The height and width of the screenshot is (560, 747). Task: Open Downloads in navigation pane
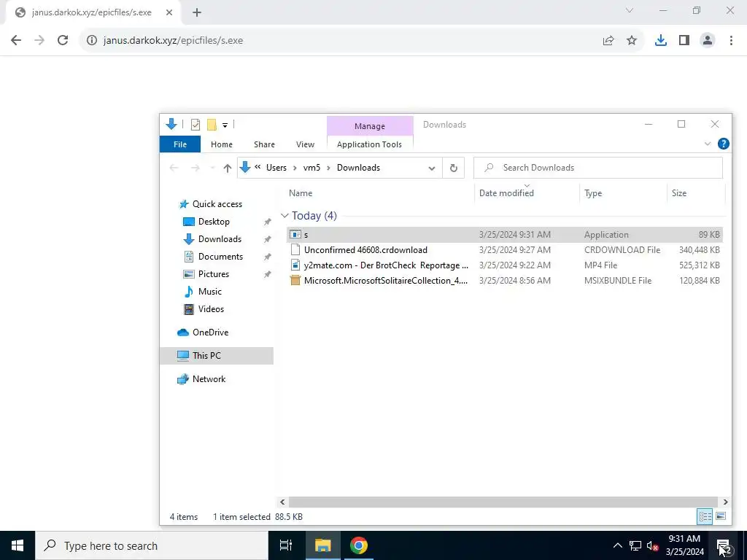(x=220, y=239)
